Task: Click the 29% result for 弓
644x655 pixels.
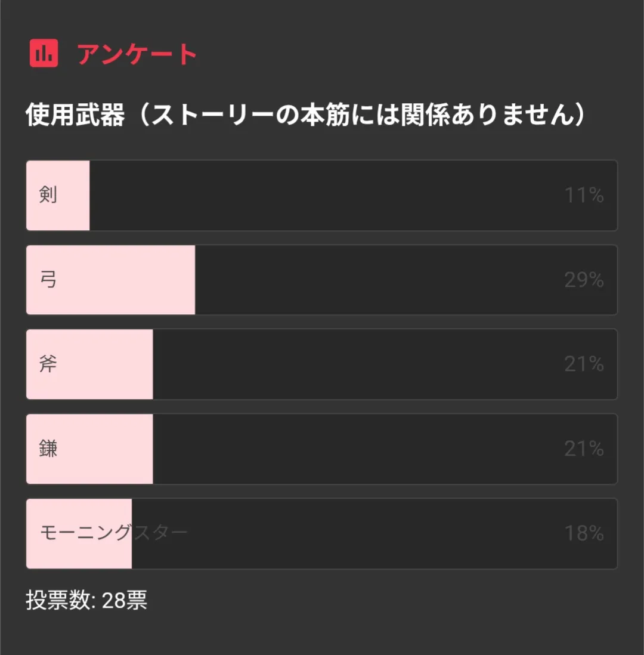Action: [x=584, y=280]
